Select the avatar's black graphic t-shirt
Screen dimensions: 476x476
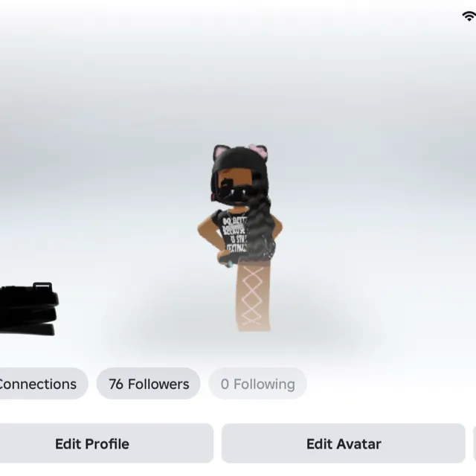[x=233, y=235]
